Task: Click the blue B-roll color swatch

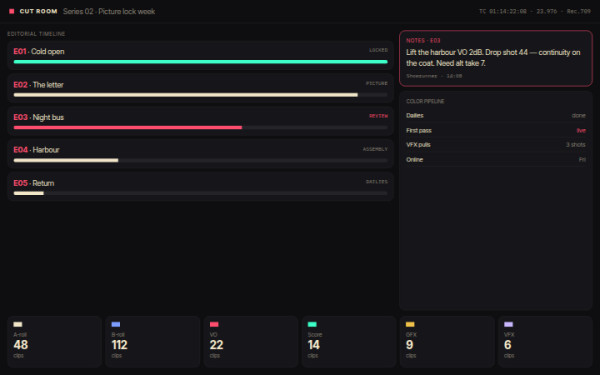Action: 116,324
